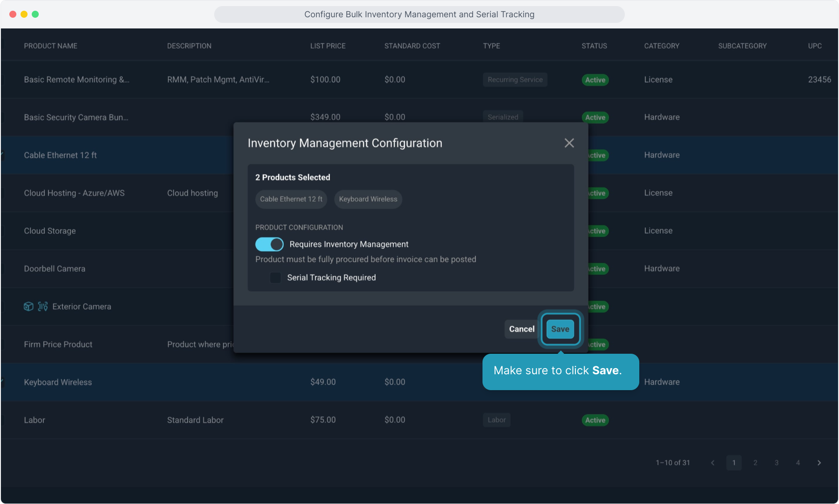
Task: Go to the next page using the right chevron
Action: click(x=819, y=463)
